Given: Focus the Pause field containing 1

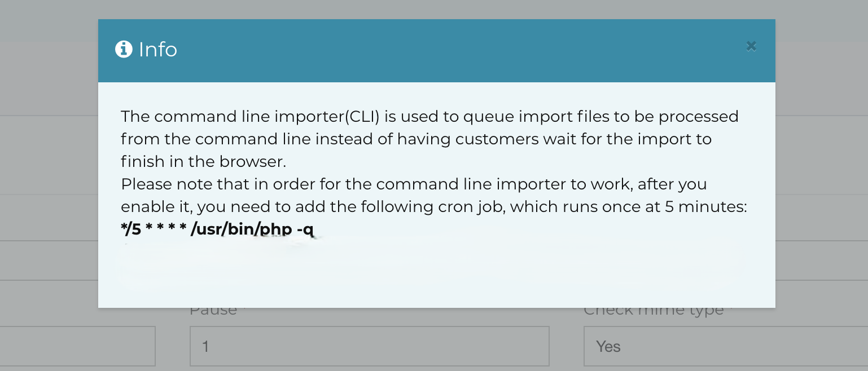Looking at the screenshot, I should coord(369,346).
